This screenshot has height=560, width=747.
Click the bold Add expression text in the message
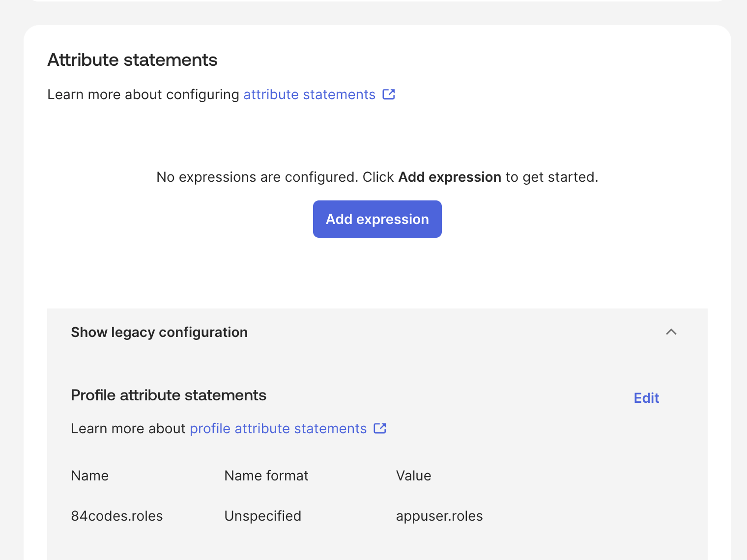[x=449, y=177]
